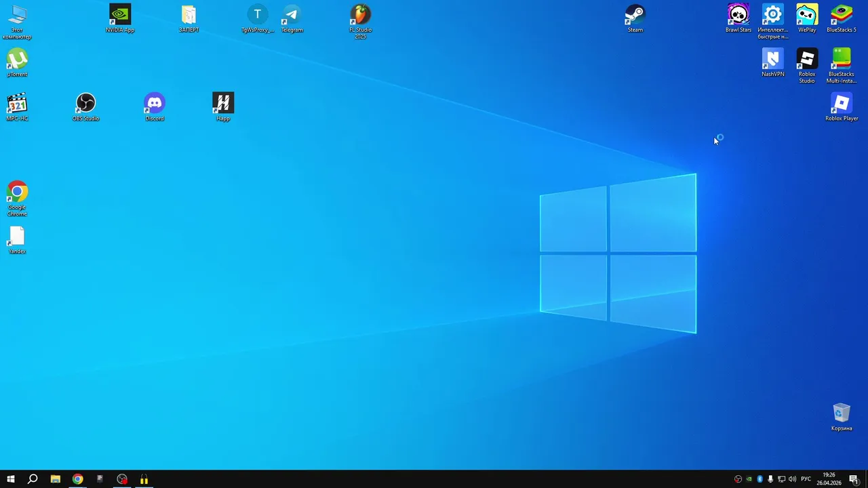Select the NVIDIA App desktop shortcut

[120, 18]
